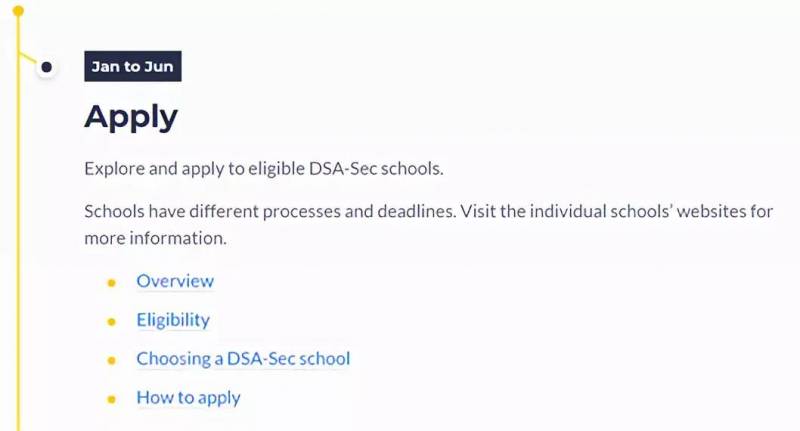
Task: Click the "more information" text
Action: [155, 239]
